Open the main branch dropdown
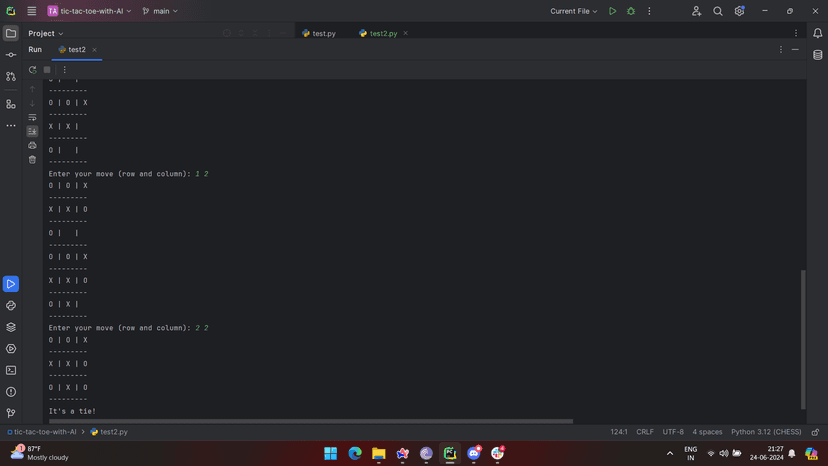The width and height of the screenshot is (828, 466). click(160, 11)
